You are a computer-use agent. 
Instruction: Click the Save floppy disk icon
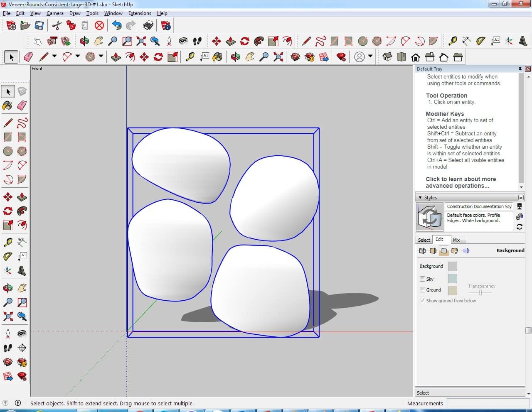point(39,26)
